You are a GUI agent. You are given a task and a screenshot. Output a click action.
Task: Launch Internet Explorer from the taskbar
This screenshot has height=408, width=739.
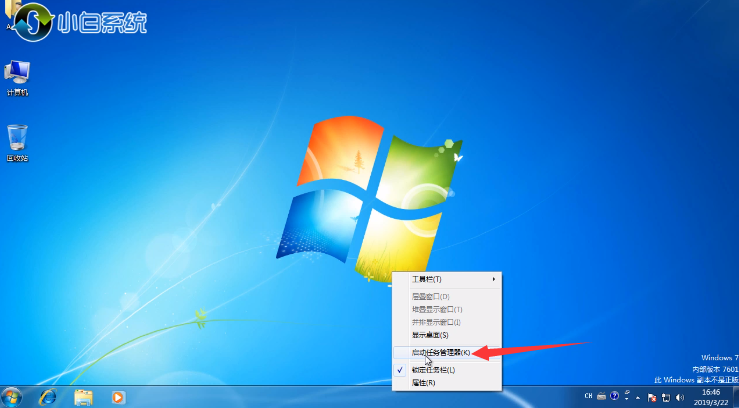pyautogui.click(x=48, y=397)
